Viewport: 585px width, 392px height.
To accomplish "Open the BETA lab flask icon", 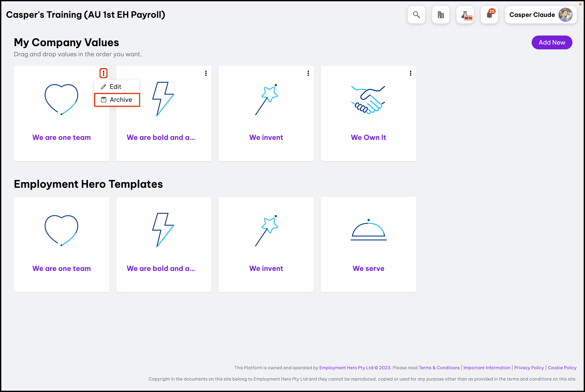I will [x=465, y=15].
